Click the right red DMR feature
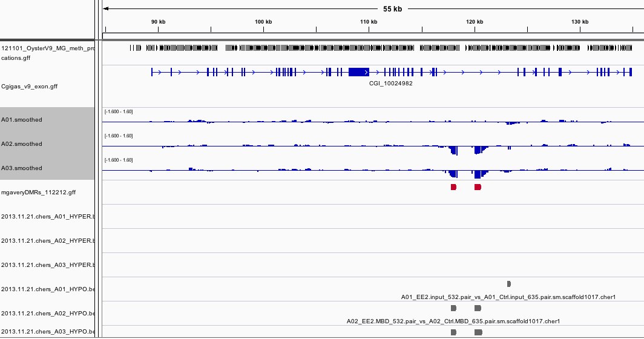 coord(478,187)
